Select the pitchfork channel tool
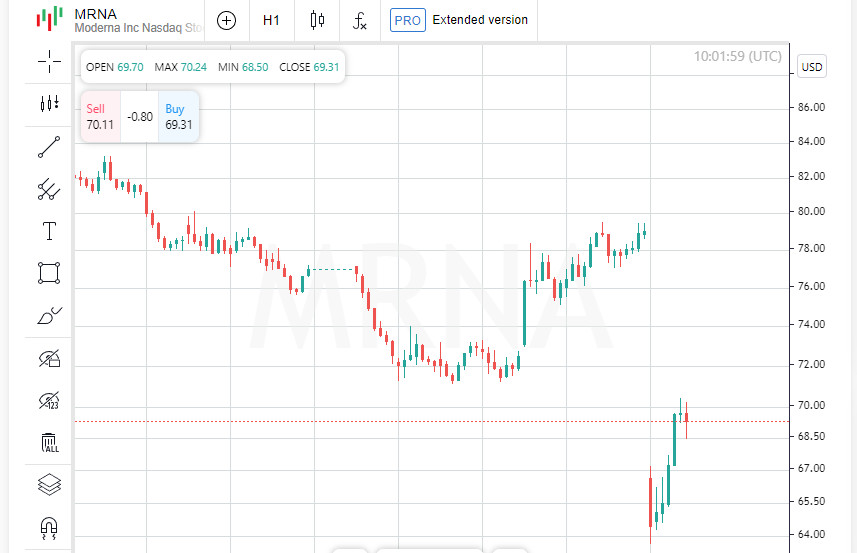This screenshot has height=553, width=857. 49,189
